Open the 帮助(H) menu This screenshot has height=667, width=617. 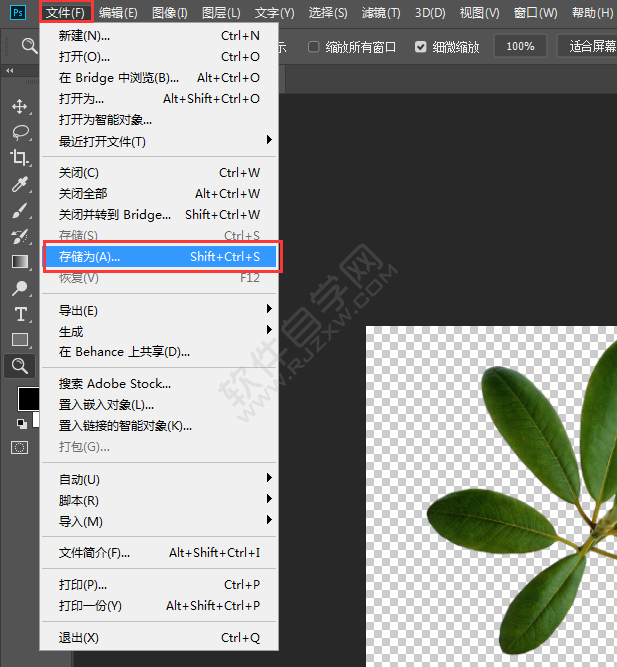pyautogui.click(x=592, y=13)
